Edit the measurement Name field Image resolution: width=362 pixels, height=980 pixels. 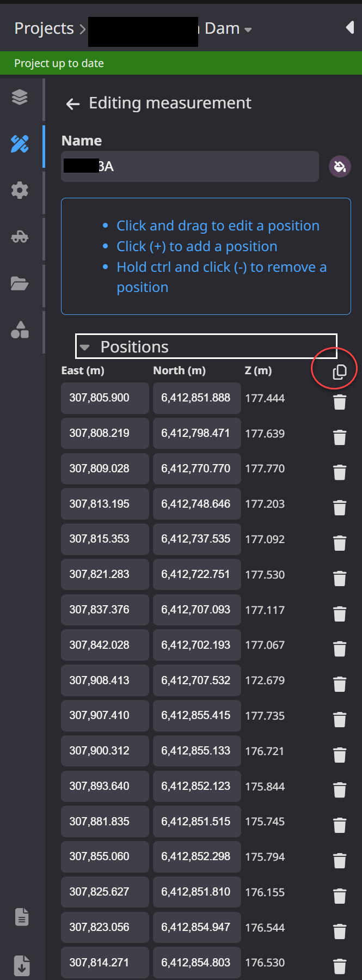click(x=190, y=166)
